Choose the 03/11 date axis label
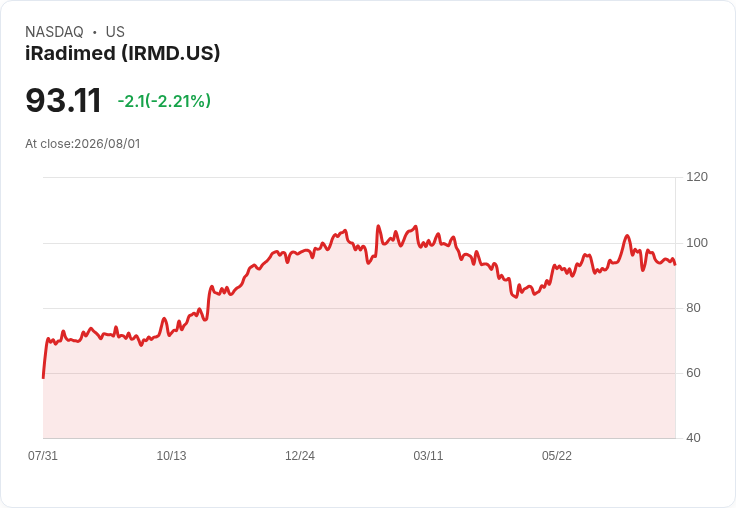The width and height of the screenshot is (736, 508). (x=428, y=455)
